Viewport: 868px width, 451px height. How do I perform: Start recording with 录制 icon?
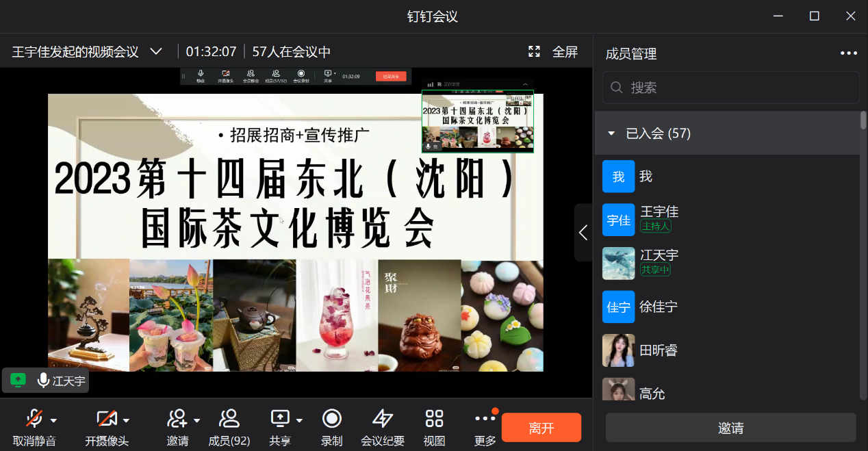(x=332, y=418)
